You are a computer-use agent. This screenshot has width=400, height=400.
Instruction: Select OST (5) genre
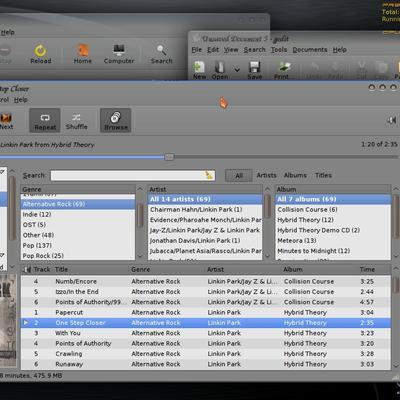(78, 225)
